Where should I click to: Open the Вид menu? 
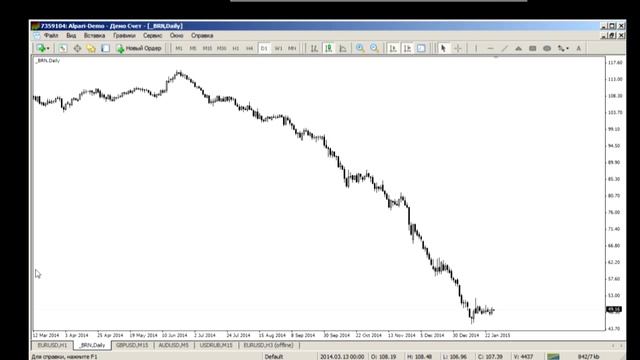[71, 36]
